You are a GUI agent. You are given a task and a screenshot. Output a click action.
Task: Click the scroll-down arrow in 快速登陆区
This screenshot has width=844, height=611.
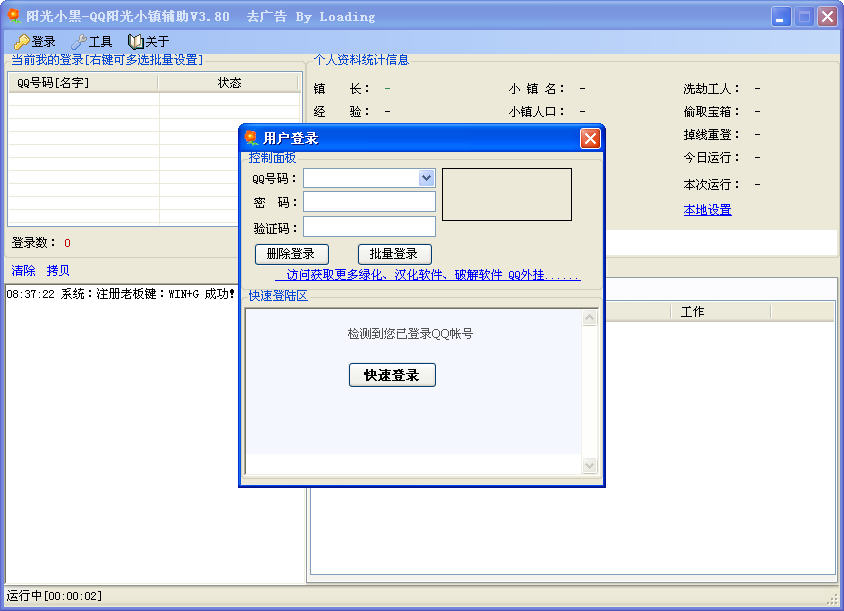click(x=589, y=465)
